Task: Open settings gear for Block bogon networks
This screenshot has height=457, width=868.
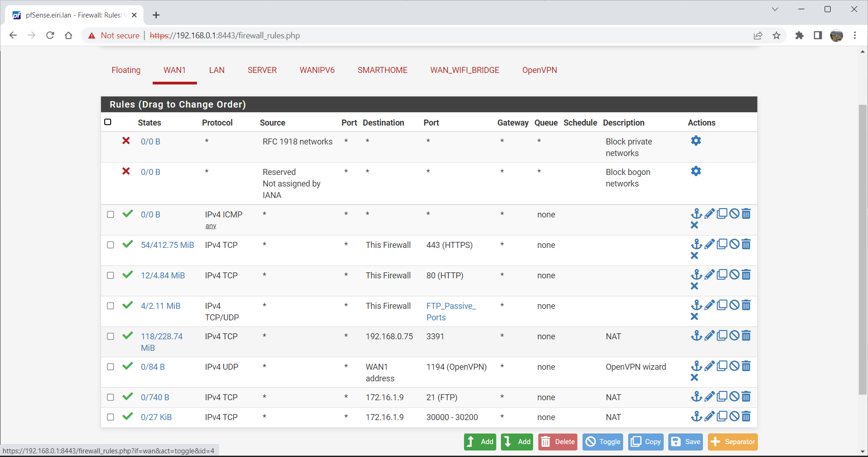Action: tap(696, 171)
